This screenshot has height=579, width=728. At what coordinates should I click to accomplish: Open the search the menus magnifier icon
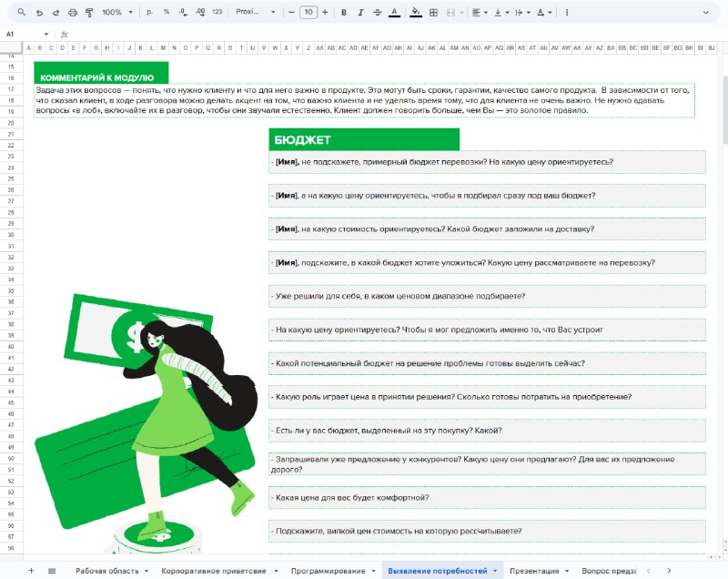[x=22, y=13]
